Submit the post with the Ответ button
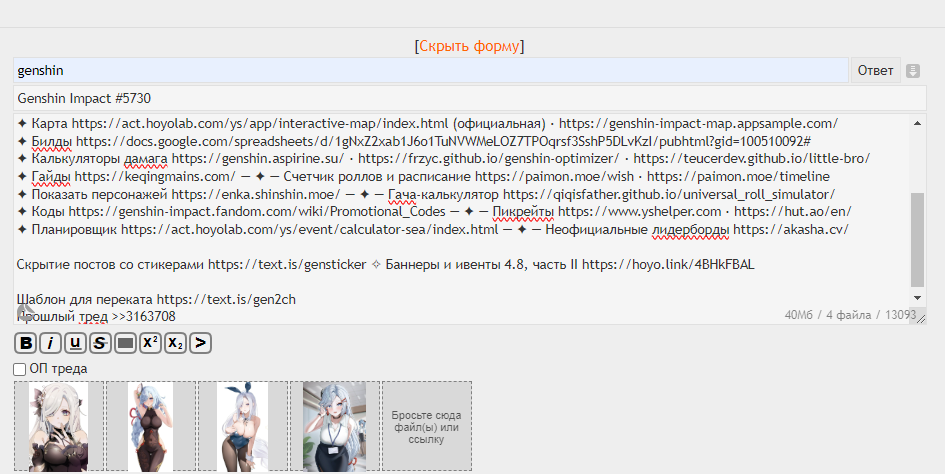 (x=876, y=71)
